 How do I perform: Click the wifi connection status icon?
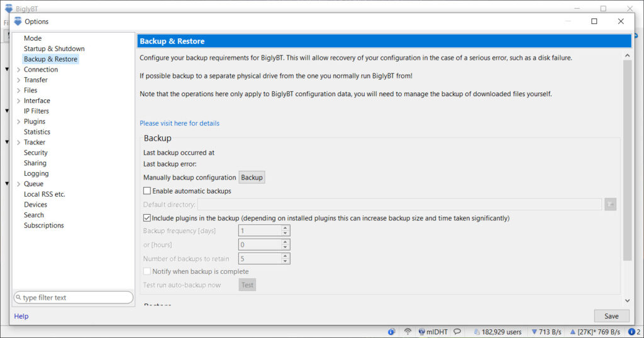point(408,332)
